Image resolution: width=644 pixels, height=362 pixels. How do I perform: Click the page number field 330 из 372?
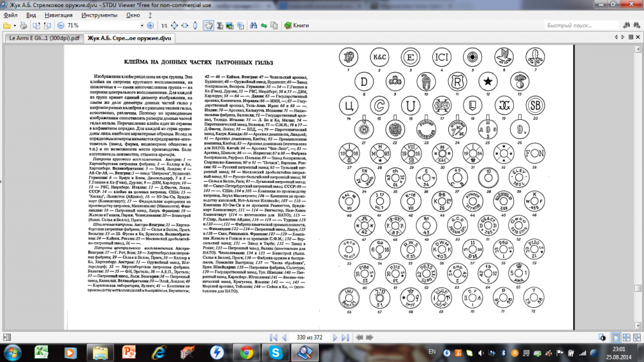point(309,337)
